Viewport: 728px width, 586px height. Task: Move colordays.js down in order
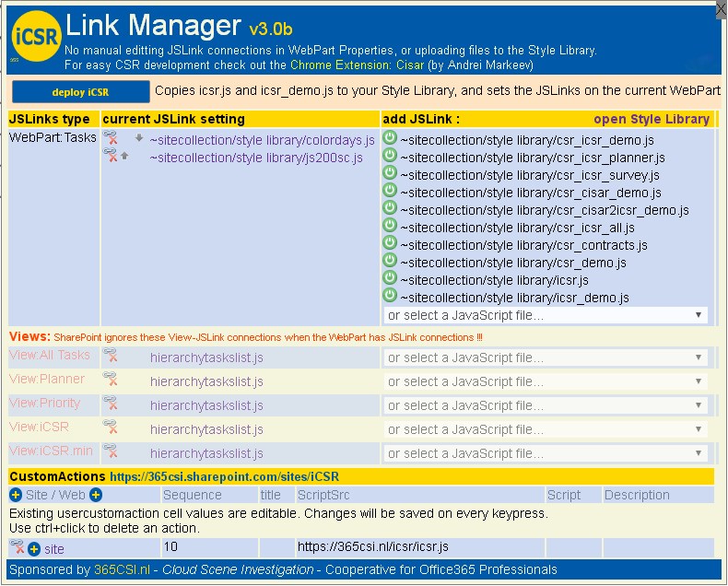139,138
